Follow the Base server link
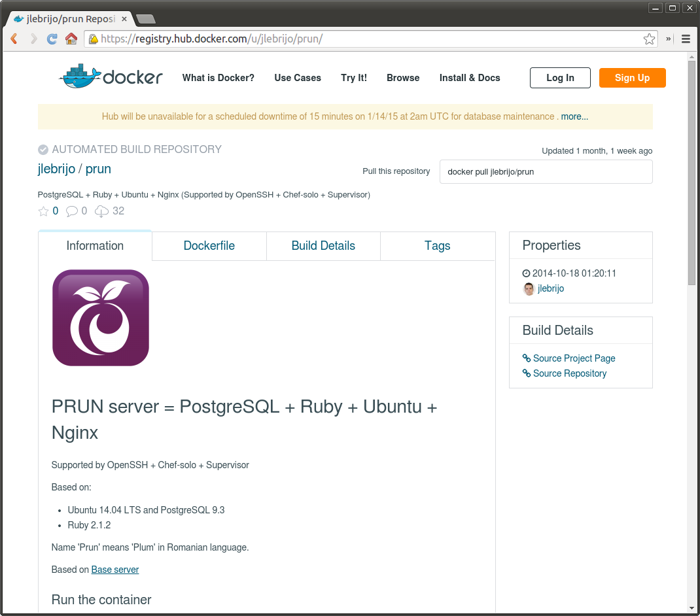 pyautogui.click(x=114, y=570)
